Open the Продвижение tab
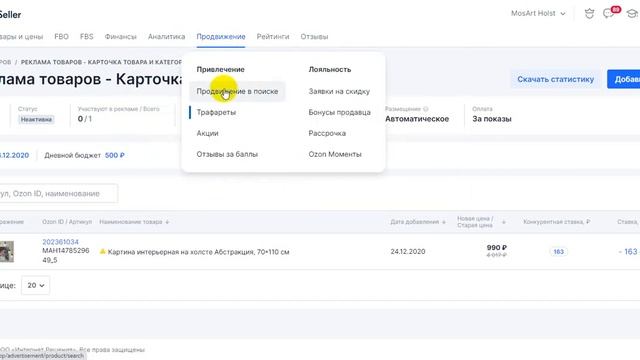640x360 pixels. click(221, 36)
